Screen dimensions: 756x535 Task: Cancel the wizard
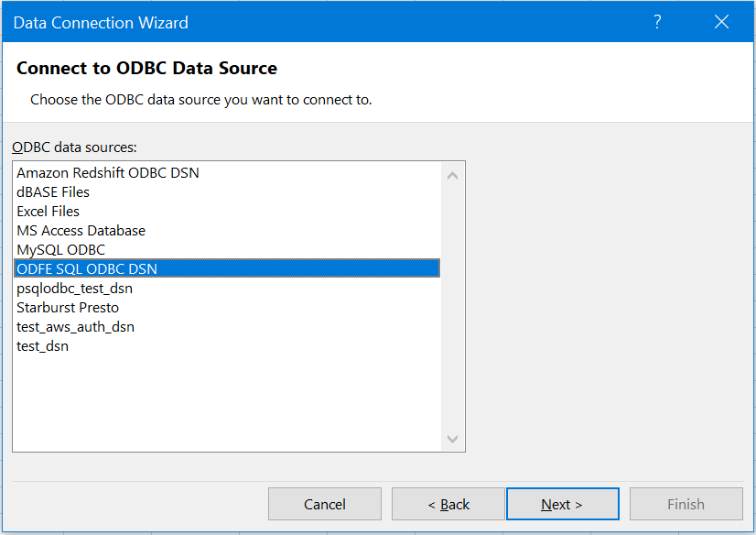point(325,504)
